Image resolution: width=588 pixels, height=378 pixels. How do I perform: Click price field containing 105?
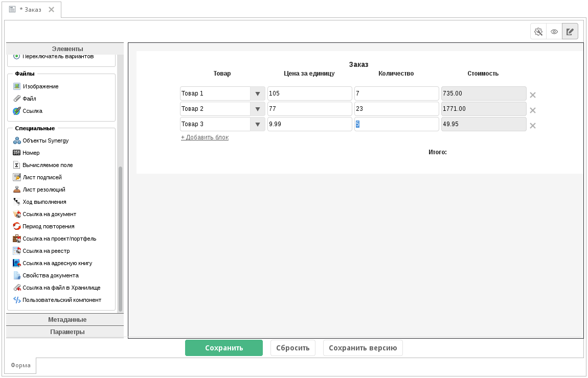coord(310,93)
